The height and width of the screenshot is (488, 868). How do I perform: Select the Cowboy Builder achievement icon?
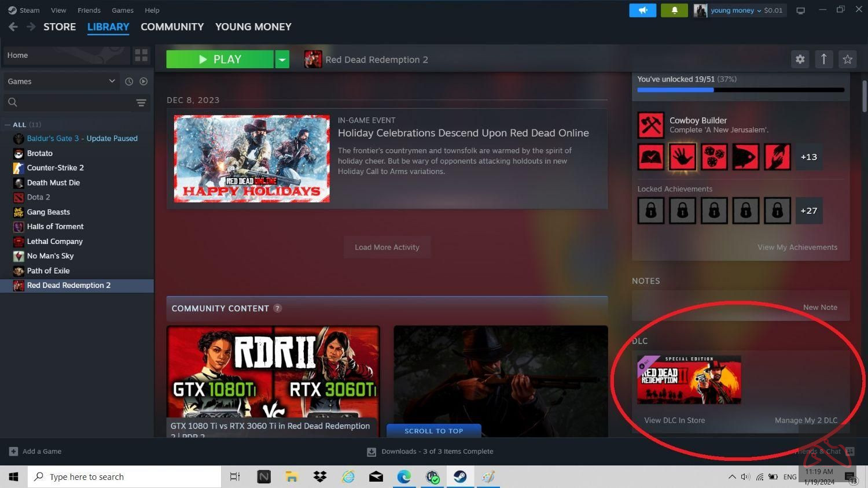[x=650, y=124]
